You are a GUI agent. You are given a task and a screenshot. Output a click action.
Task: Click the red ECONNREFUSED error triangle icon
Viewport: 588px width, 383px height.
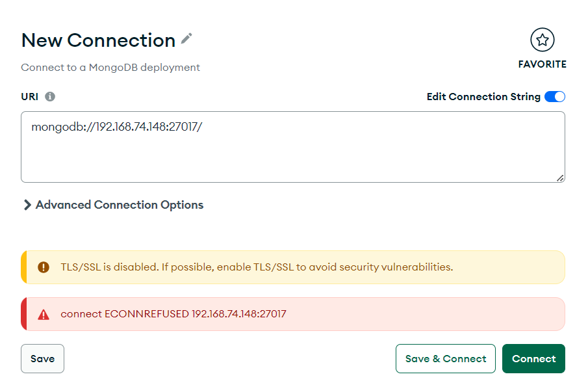(44, 315)
